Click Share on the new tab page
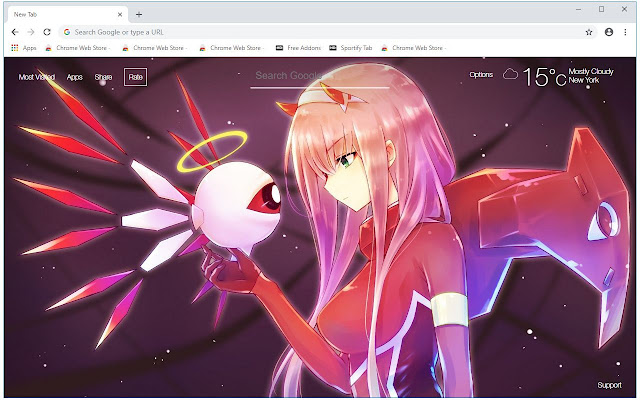Image resolution: width=640 pixels, height=400 pixels. pos(103,77)
